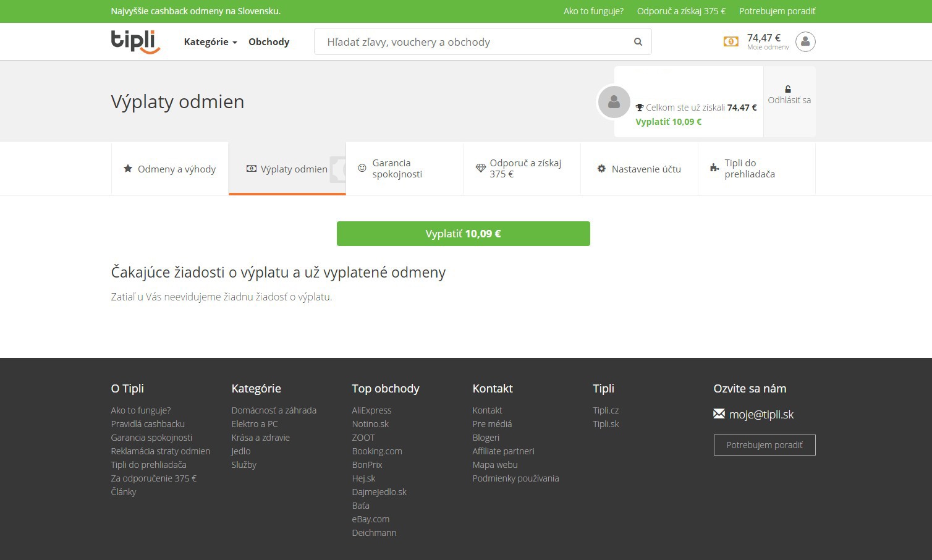Click the search magnifier icon
The width and height of the screenshot is (932, 560).
638,42
